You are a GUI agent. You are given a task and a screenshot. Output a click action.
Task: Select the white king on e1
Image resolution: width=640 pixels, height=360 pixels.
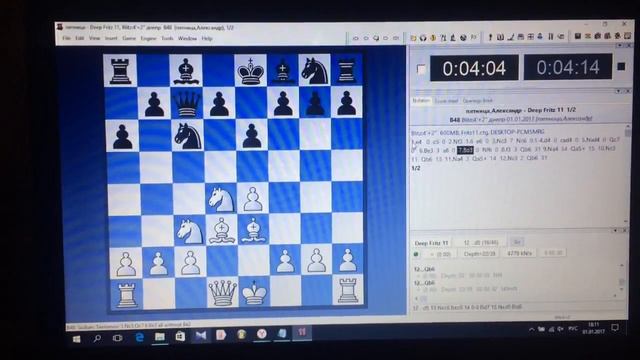(x=254, y=292)
